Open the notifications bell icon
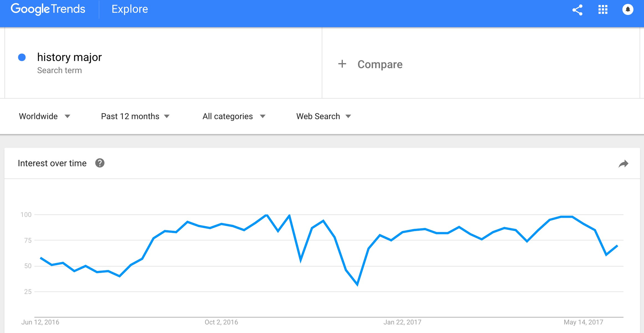Screen dimensions: 644x333 [628, 9]
